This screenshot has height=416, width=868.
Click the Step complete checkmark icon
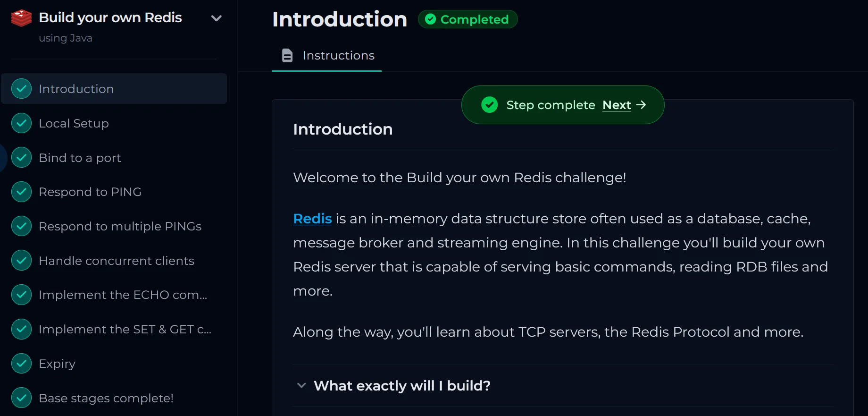(x=490, y=105)
